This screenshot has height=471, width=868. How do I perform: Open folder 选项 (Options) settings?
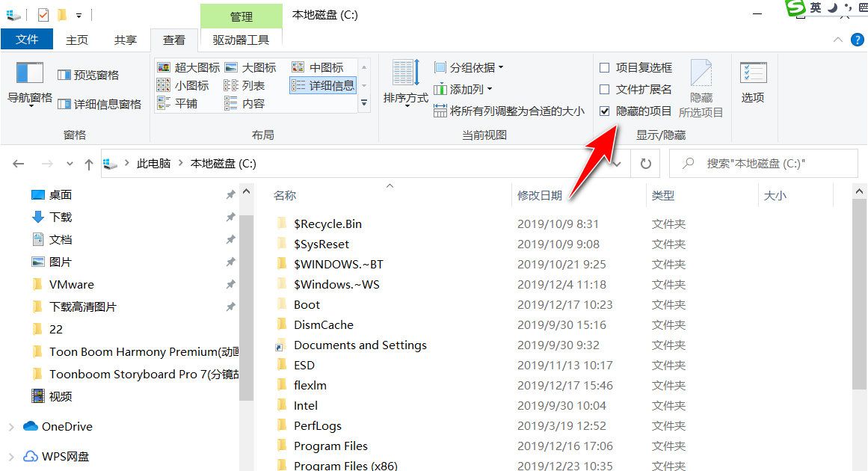coord(753,84)
